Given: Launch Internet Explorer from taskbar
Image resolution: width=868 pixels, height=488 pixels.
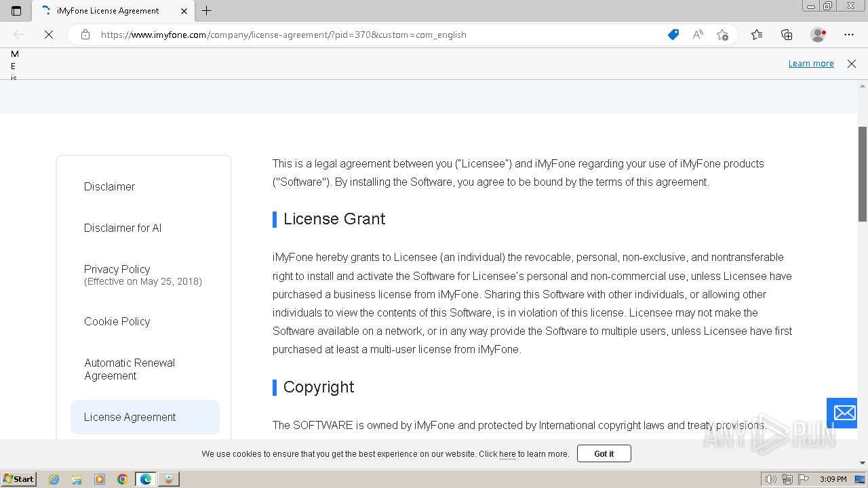Looking at the screenshot, I should (54, 479).
